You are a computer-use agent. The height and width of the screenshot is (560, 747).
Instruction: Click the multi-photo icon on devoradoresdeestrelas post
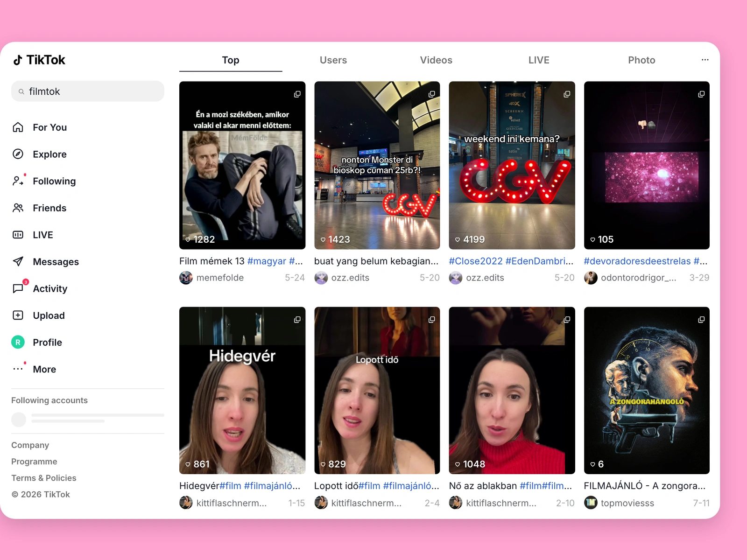[701, 94]
